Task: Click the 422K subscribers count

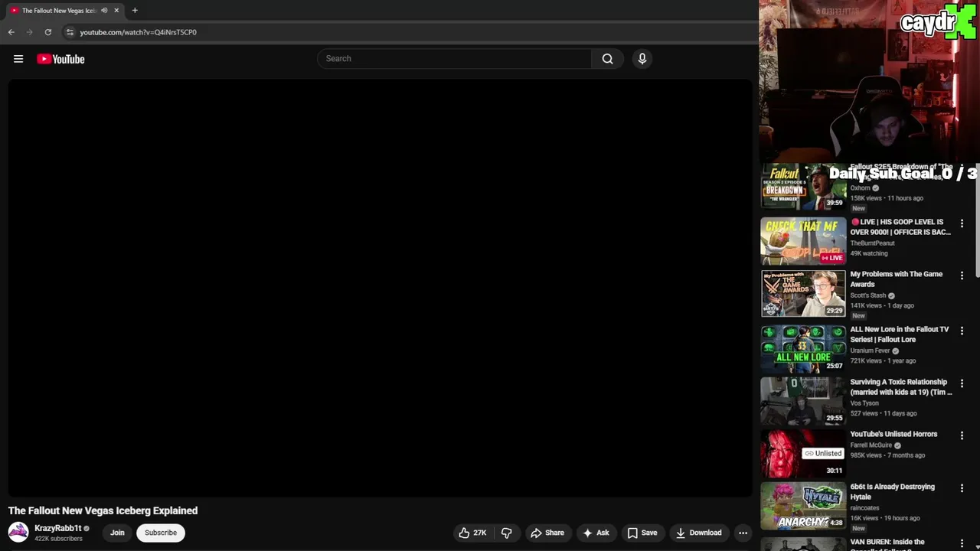Action: click(58, 539)
